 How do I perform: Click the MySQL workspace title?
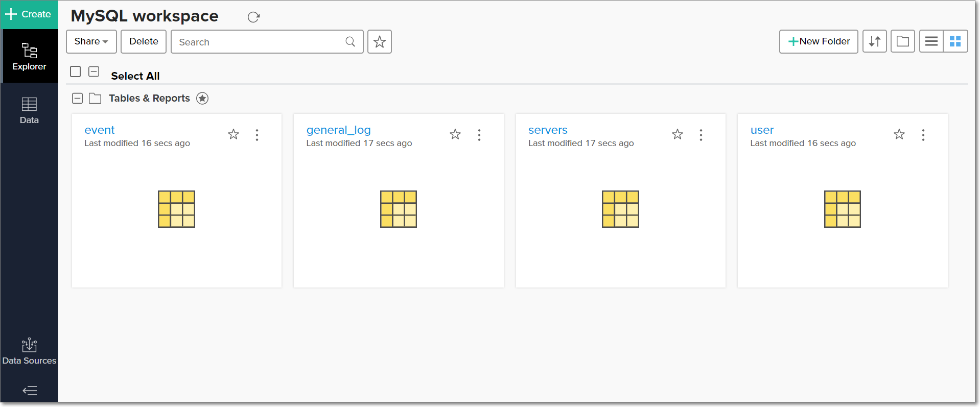(145, 16)
